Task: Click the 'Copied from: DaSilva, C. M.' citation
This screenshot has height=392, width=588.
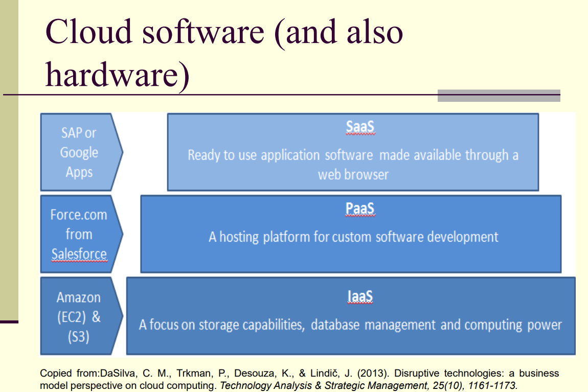Action: 299,379
